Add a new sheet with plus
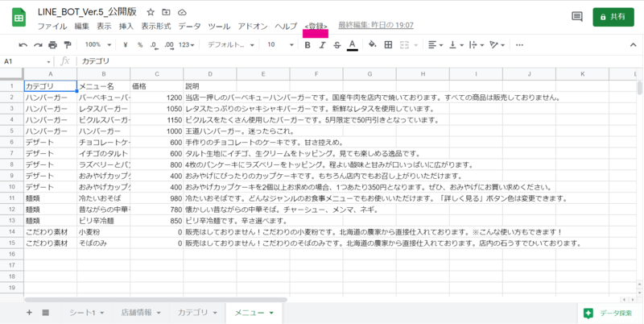 [29, 313]
